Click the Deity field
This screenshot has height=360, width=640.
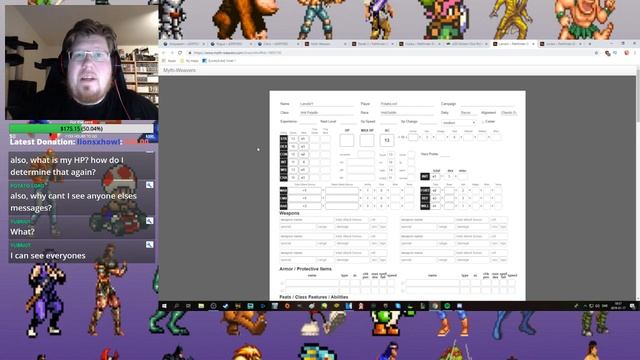point(469,113)
